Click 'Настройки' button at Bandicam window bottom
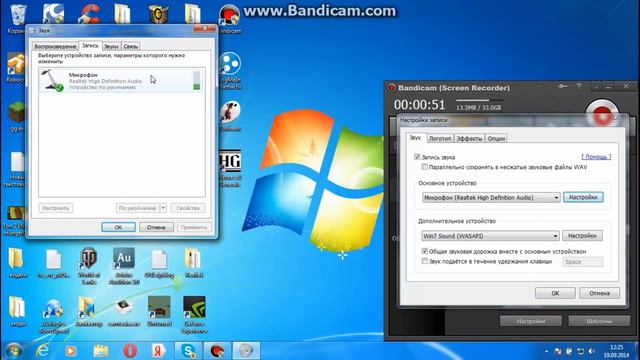 click(531, 321)
